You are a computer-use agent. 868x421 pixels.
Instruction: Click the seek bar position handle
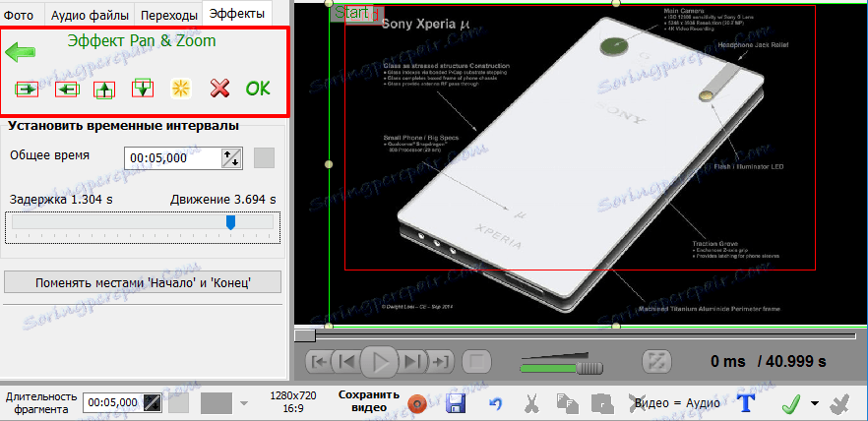304,335
